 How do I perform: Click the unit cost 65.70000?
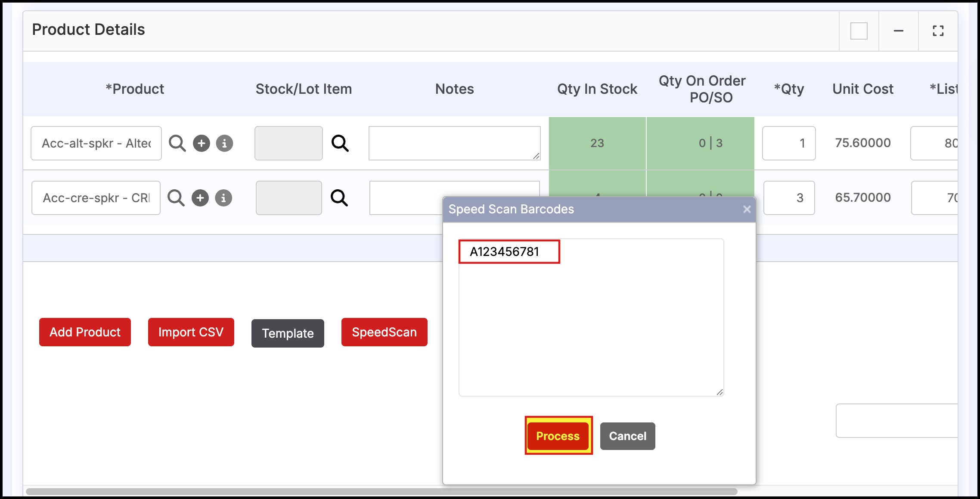coord(863,197)
